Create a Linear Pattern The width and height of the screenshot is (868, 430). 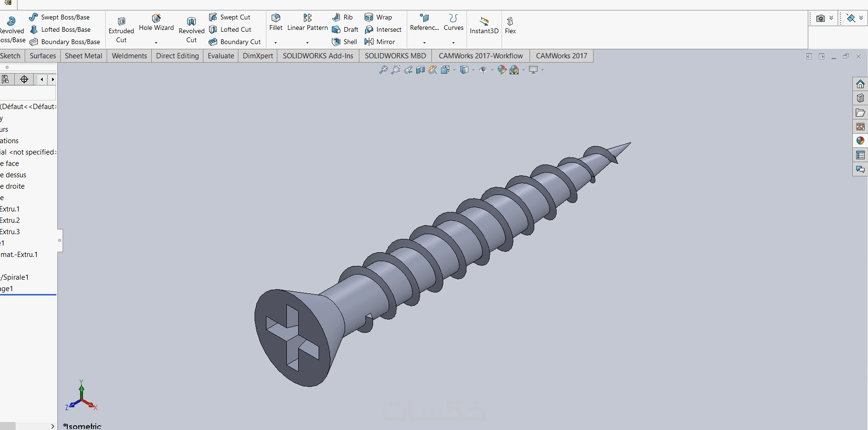coord(308,22)
